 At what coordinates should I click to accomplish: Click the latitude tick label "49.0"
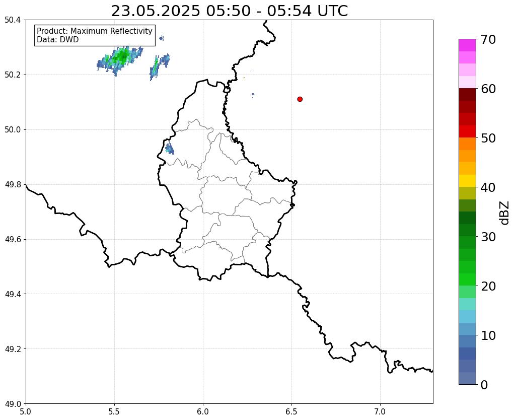coord(13,404)
